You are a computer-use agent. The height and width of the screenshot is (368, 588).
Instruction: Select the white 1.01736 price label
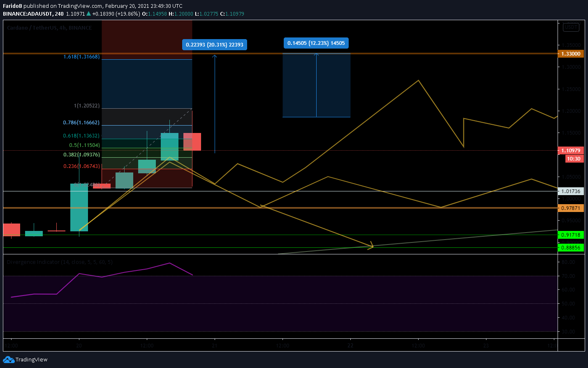pyautogui.click(x=571, y=191)
